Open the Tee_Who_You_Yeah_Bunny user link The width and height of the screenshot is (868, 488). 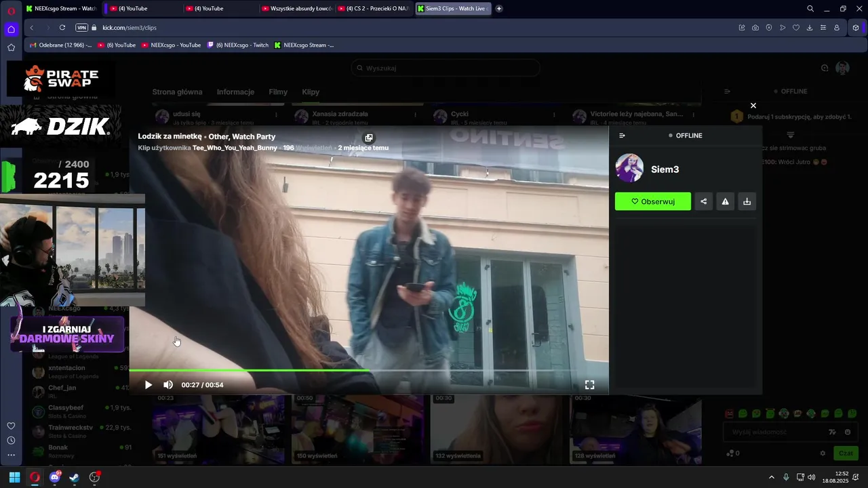coord(235,148)
